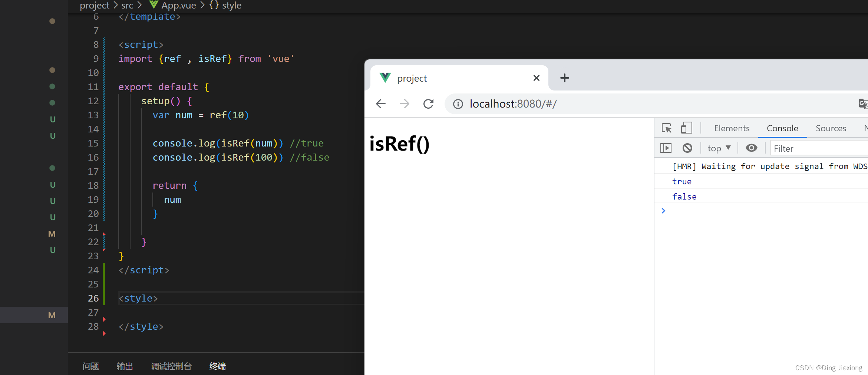The height and width of the screenshot is (375, 868).
Task: Click the 'isRef()' heading on the page
Action: pyautogui.click(x=399, y=144)
